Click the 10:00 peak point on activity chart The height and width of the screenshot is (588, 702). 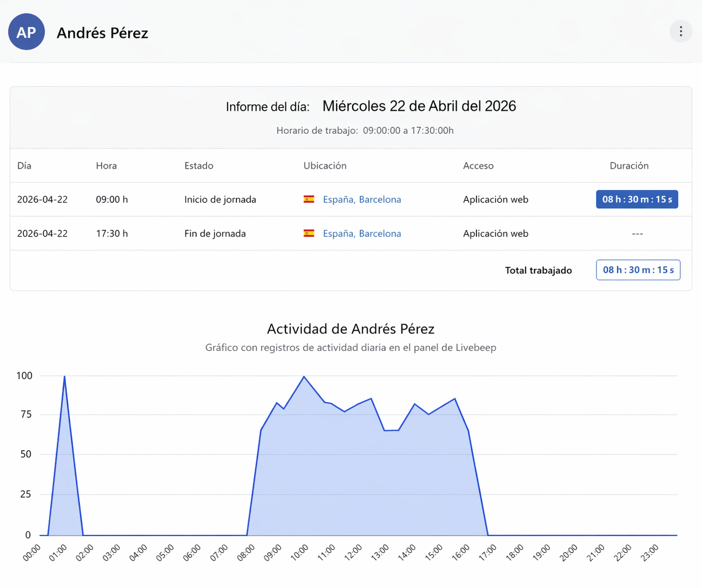304,376
